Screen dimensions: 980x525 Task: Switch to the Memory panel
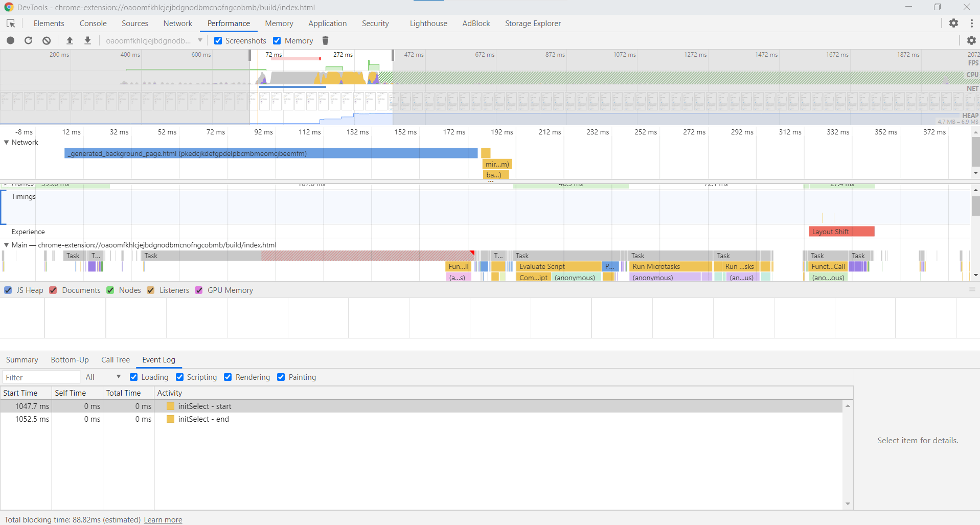(279, 24)
